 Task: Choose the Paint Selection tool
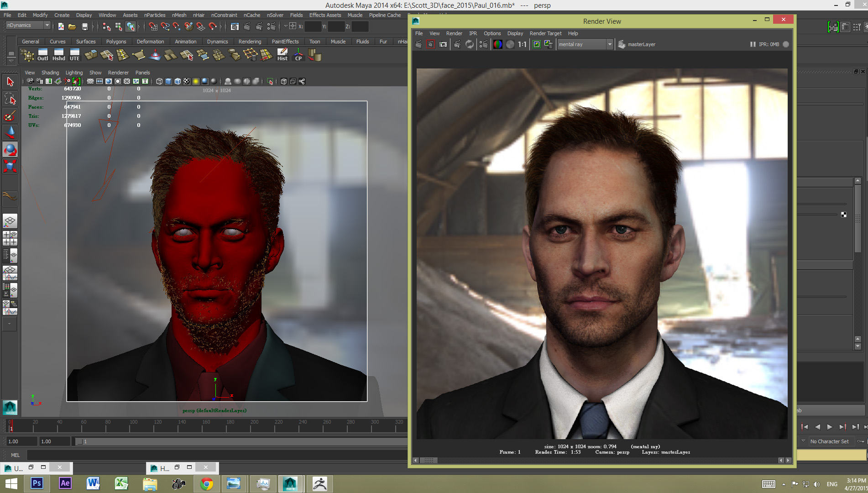pyautogui.click(x=10, y=116)
